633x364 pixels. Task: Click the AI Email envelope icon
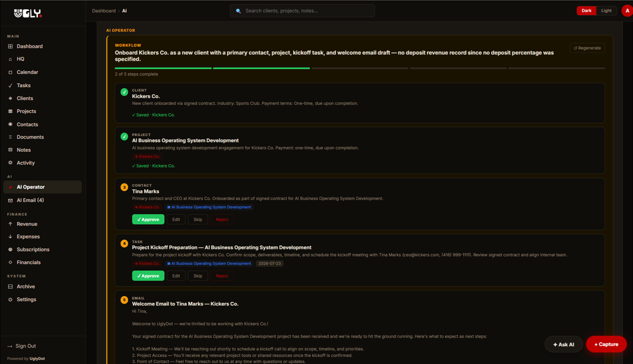point(10,200)
